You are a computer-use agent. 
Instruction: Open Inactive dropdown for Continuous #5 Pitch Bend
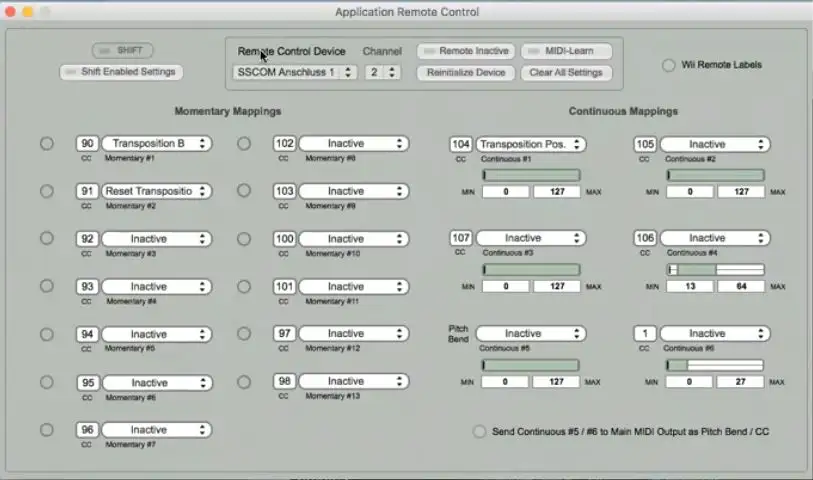531,333
